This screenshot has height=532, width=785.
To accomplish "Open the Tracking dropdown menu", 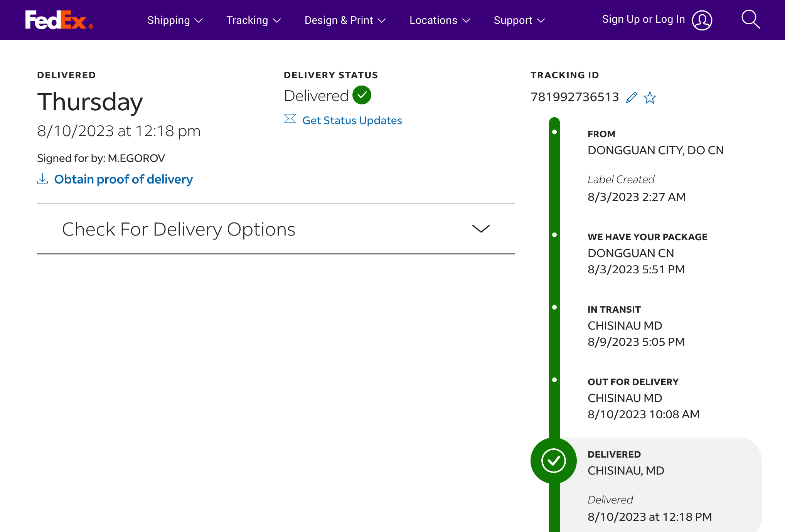I will point(253,20).
